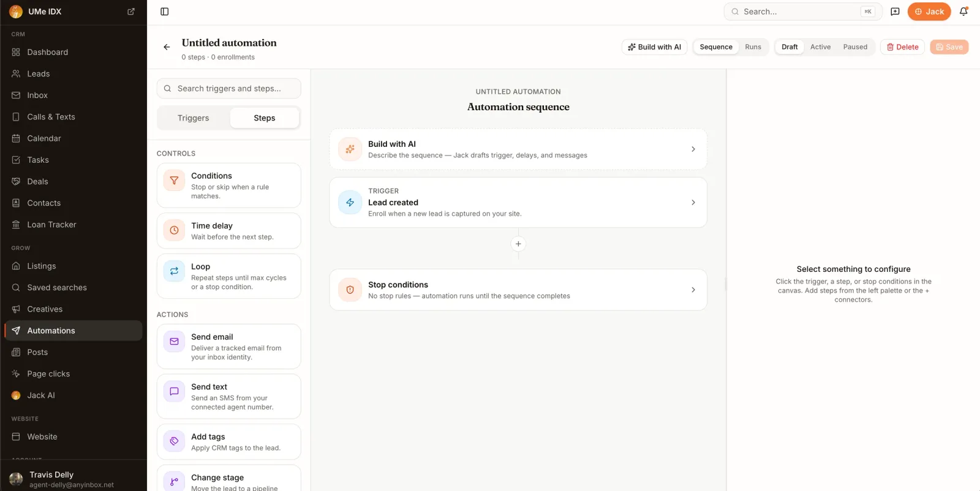Click the global Search field
This screenshot has width=980, height=491.
pos(803,12)
